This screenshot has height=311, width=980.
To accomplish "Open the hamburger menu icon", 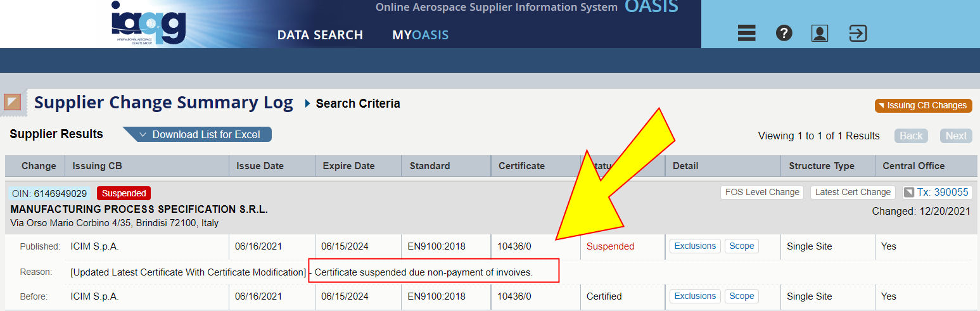I will tap(747, 33).
